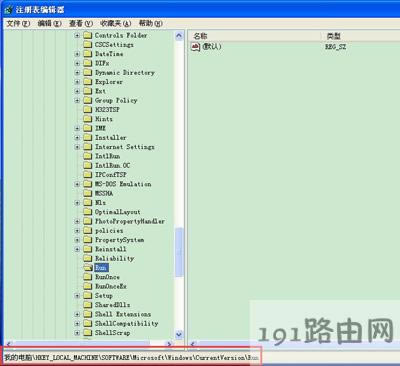Click the PhotoPropertyHandler folder icon
Viewport: 400px width, 366px height.
88,221
